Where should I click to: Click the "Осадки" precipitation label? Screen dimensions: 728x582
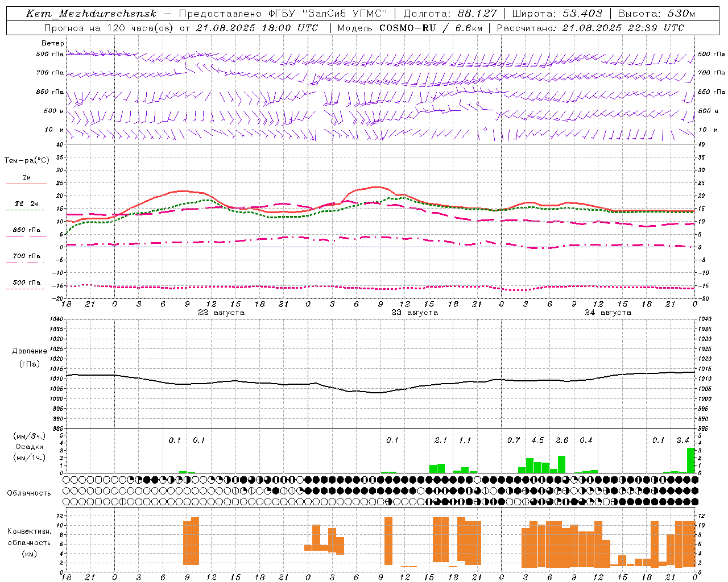click(29, 447)
